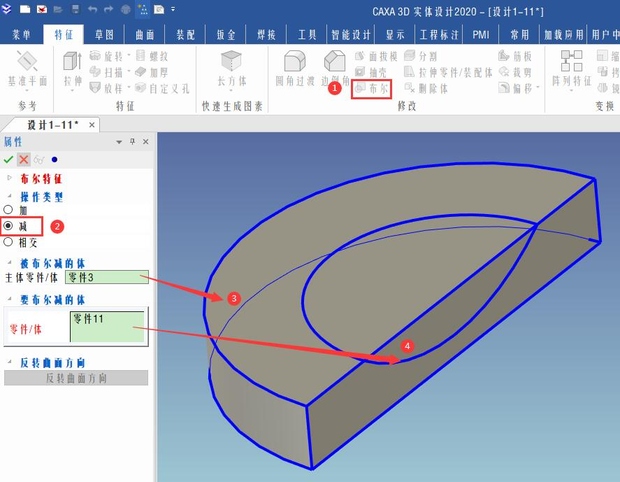Switch to the 显示 display tab

point(395,35)
